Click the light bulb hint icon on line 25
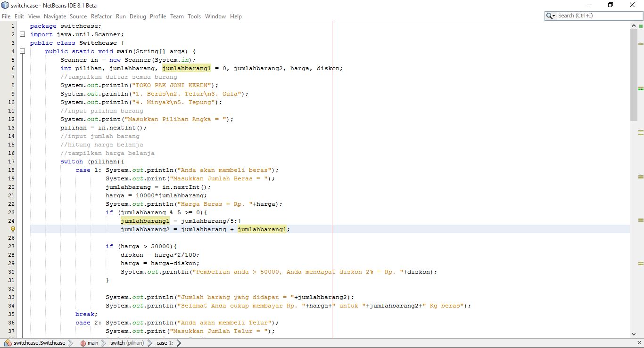This screenshot has height=348, width=644. pos(12,229)
